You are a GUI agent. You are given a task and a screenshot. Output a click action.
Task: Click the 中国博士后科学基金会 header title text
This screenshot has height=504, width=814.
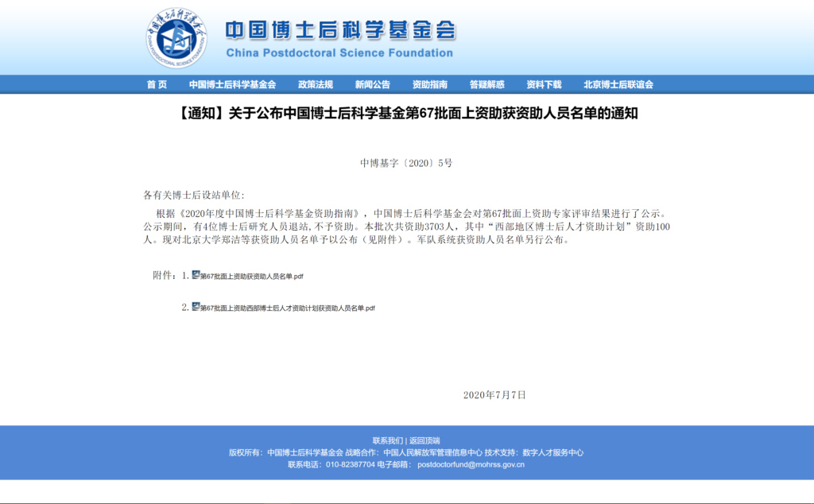pos(341,31)
